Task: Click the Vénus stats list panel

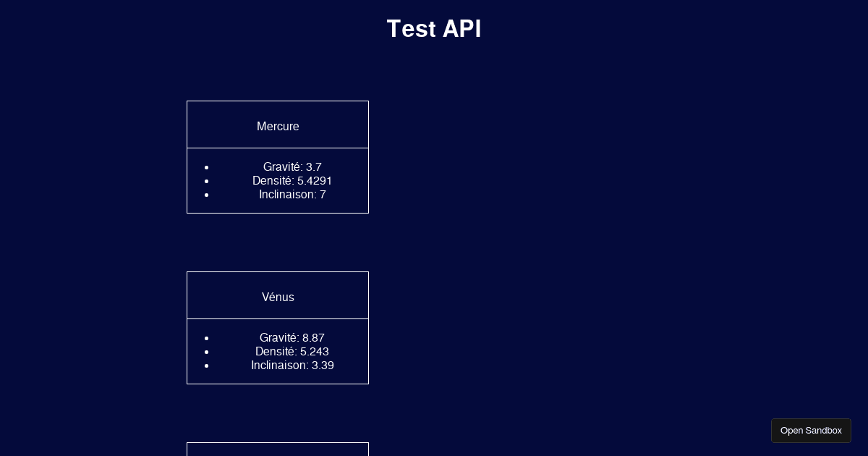Action: pos(278,352)
